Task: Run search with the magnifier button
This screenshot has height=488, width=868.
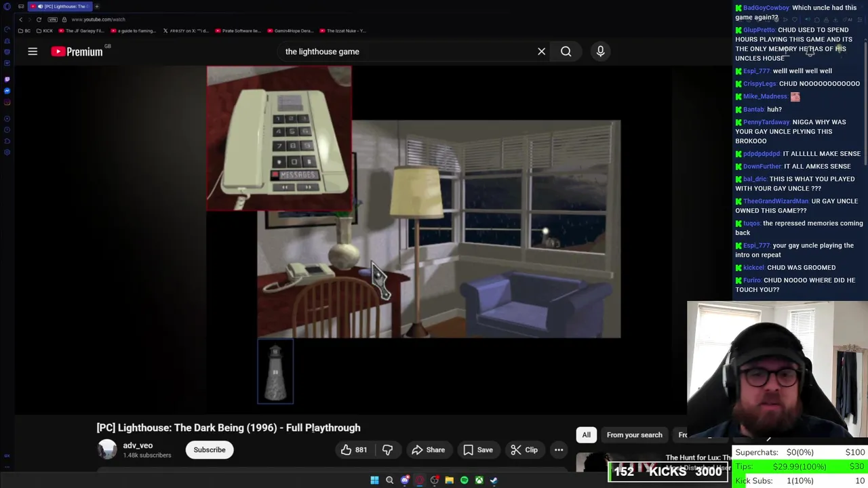Action: point(566,52)
